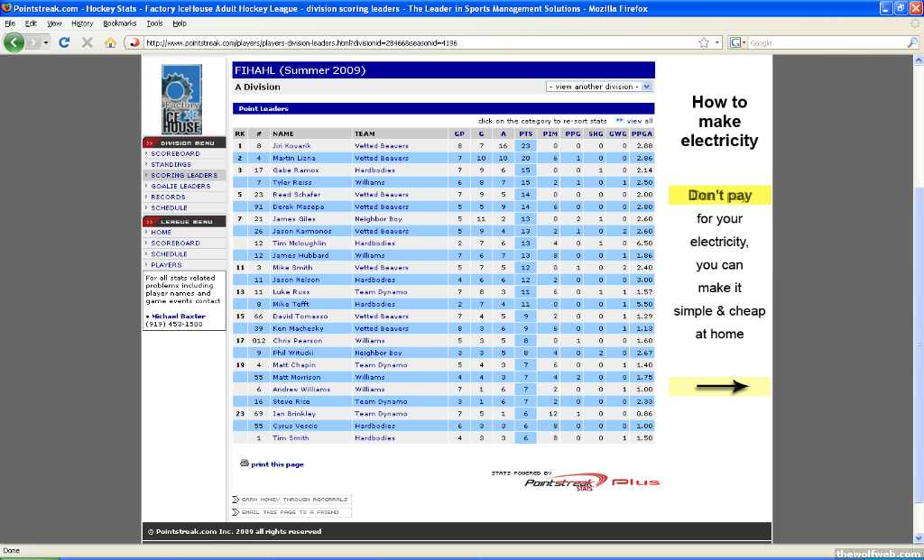The width and height of the screenshot is (924, 560).
Task: Click the printer icon beside print this page
Action: tap(244, 464)
